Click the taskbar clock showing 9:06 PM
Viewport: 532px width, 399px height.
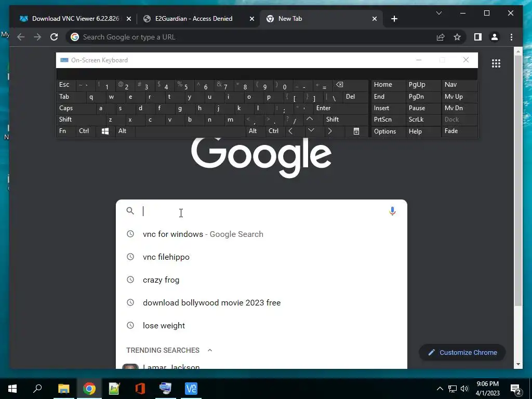(487, 389)
